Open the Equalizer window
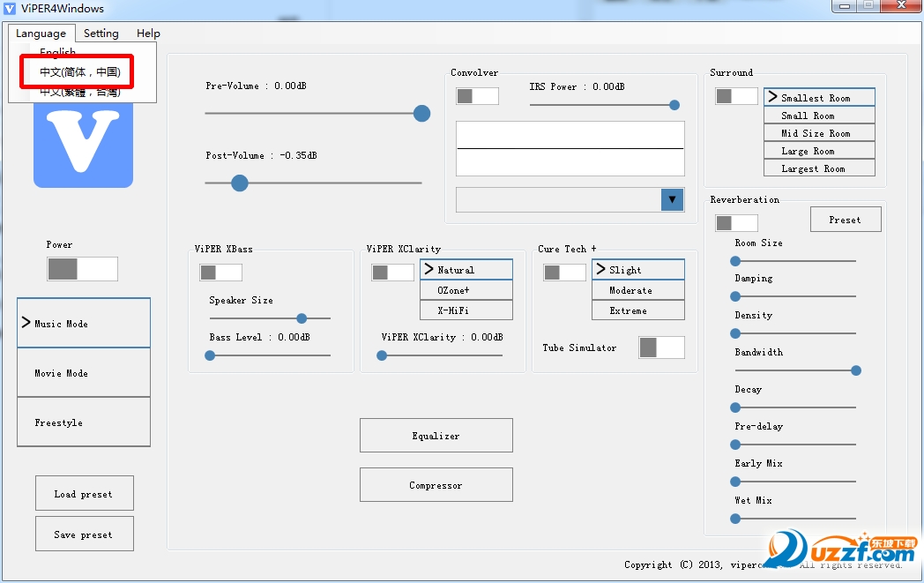The height and width of the screenshot is (583, 924). 436,436
